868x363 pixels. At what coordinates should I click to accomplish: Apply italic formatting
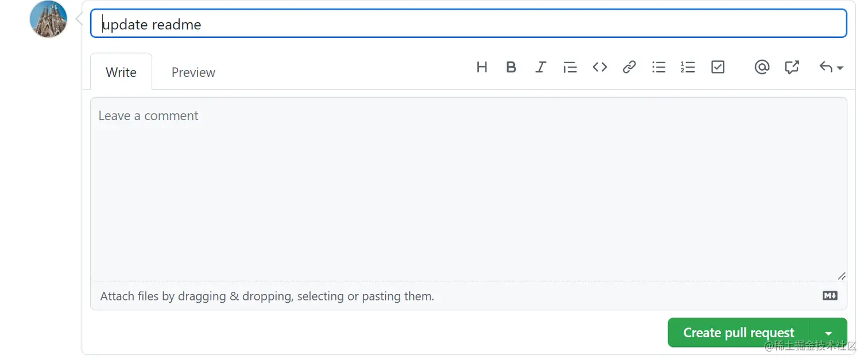click(x=540, y=67)
